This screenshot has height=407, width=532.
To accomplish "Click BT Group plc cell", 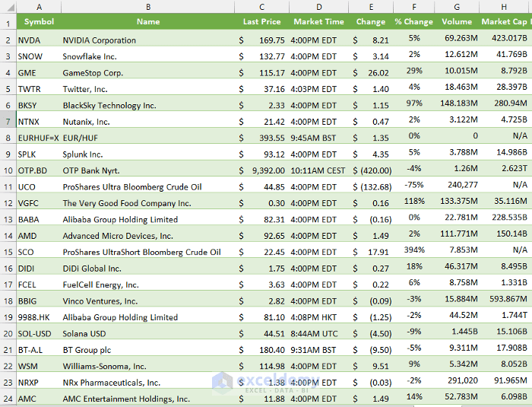I will [148, 348].
